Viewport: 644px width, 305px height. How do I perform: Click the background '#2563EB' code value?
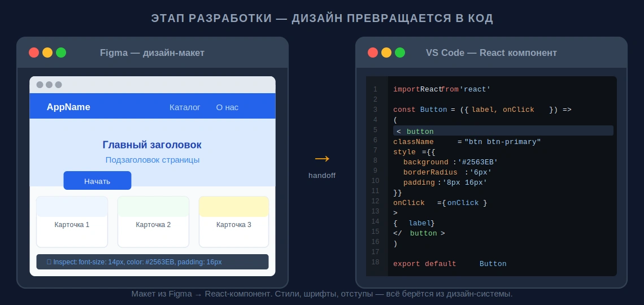[478, 162]
